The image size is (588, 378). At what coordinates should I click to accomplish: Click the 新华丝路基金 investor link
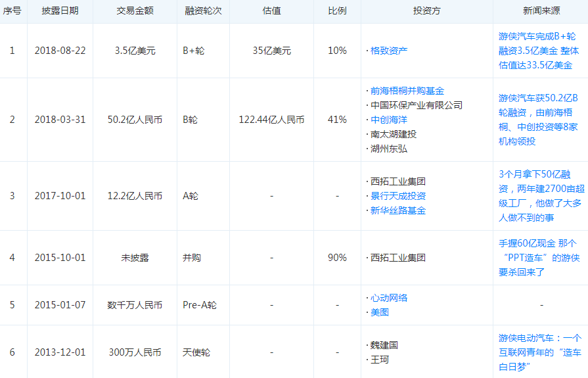[397, 210]
